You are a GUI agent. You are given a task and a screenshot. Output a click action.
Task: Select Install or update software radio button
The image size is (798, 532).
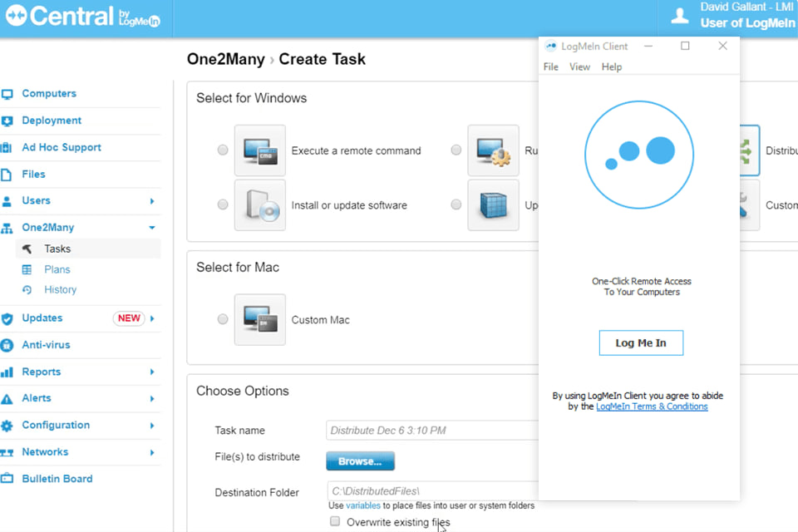pyautogui.click(x=223, y=204)
